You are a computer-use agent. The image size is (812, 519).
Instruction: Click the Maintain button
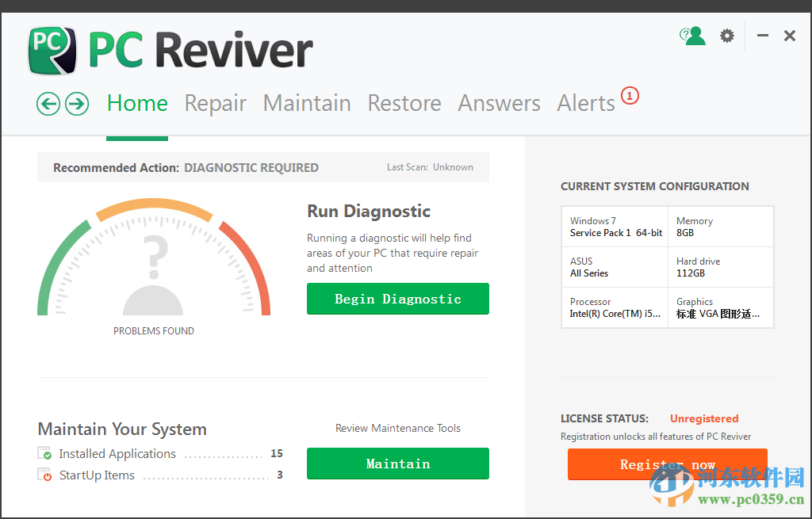click(397, 464)
